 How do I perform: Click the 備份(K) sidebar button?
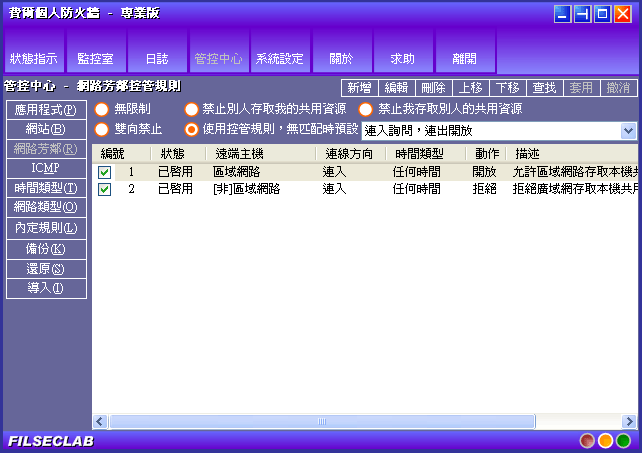45,249
